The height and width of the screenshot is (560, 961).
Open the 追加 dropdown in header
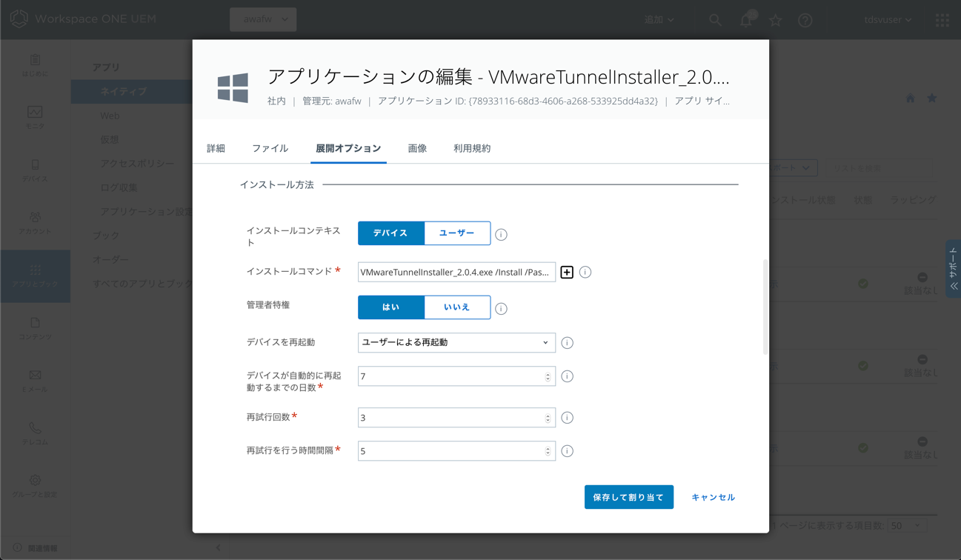click(659, 20)
